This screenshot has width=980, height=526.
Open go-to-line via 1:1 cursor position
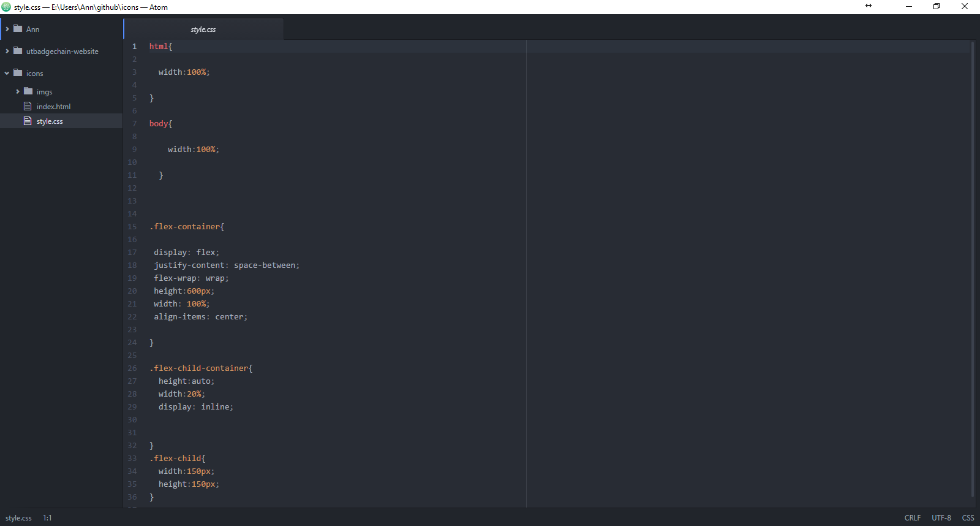coord(47,518)
